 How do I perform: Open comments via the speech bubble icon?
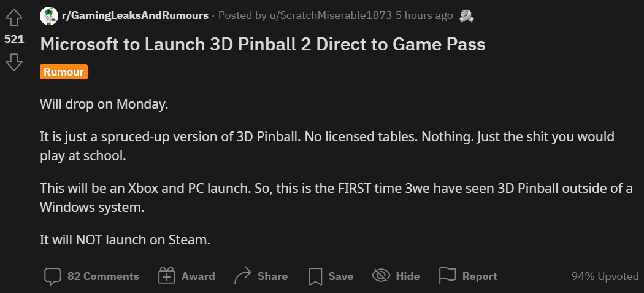[x=53, y=276]
